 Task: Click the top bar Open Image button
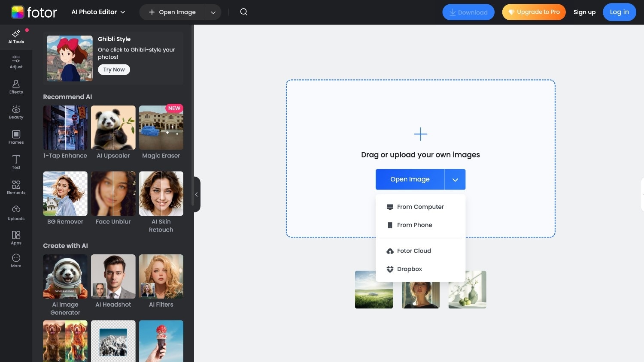[172, 12]
